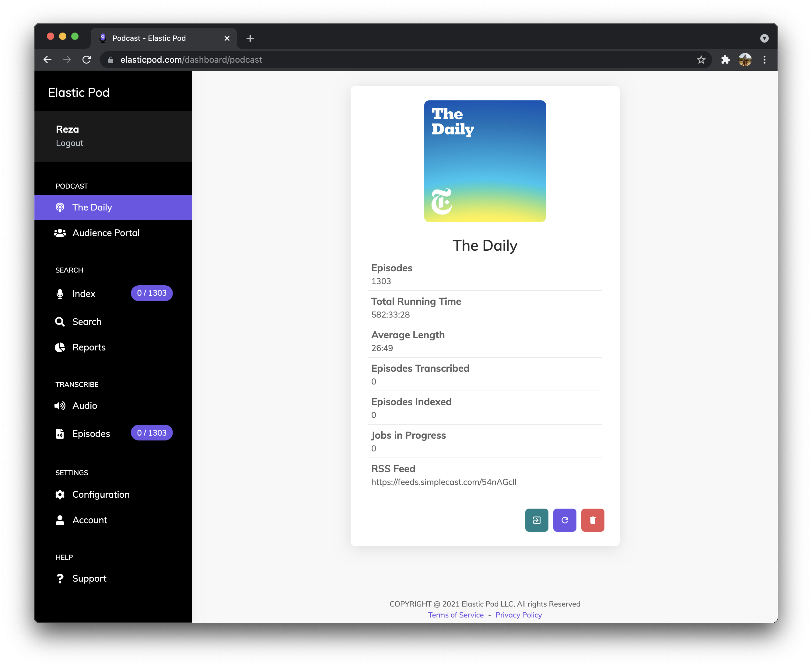Open a new browser tab with the plus icon

click(x=250, y=38)
